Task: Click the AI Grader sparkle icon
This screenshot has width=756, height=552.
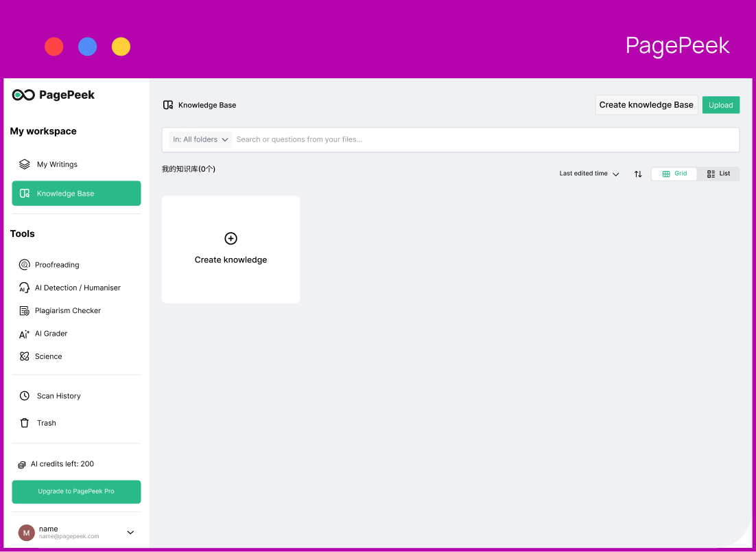Action: pos(25,334)
